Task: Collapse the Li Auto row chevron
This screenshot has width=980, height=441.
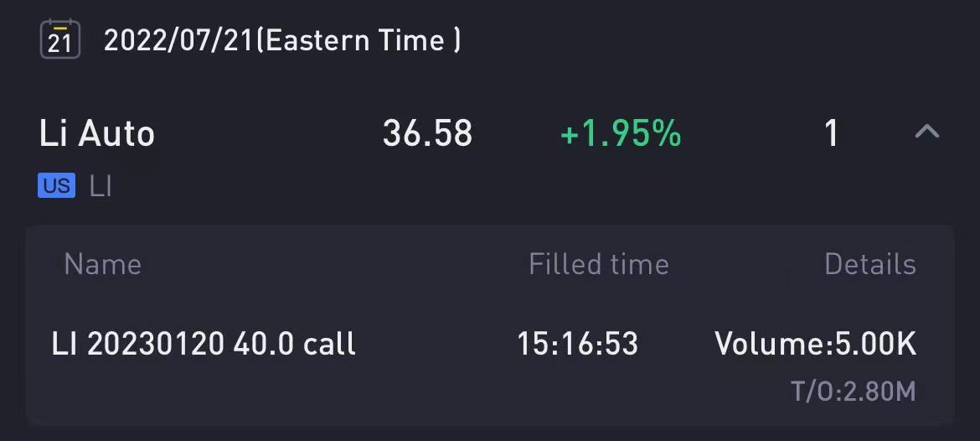Action: 927,132
